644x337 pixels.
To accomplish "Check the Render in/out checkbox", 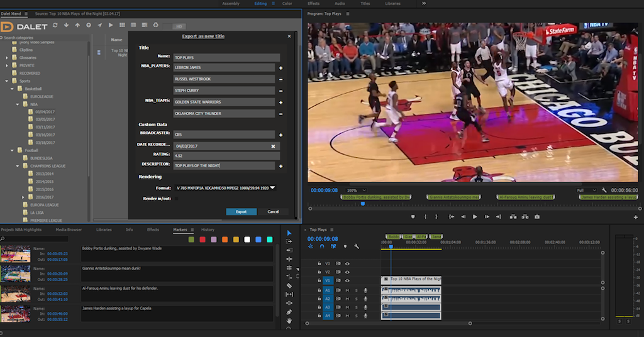I will (x=176, y=199).
